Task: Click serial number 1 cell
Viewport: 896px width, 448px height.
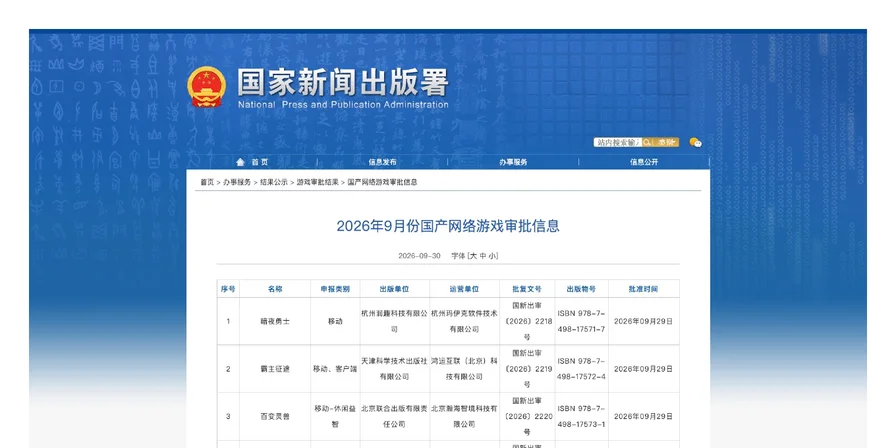Action: tap(228, 322)
